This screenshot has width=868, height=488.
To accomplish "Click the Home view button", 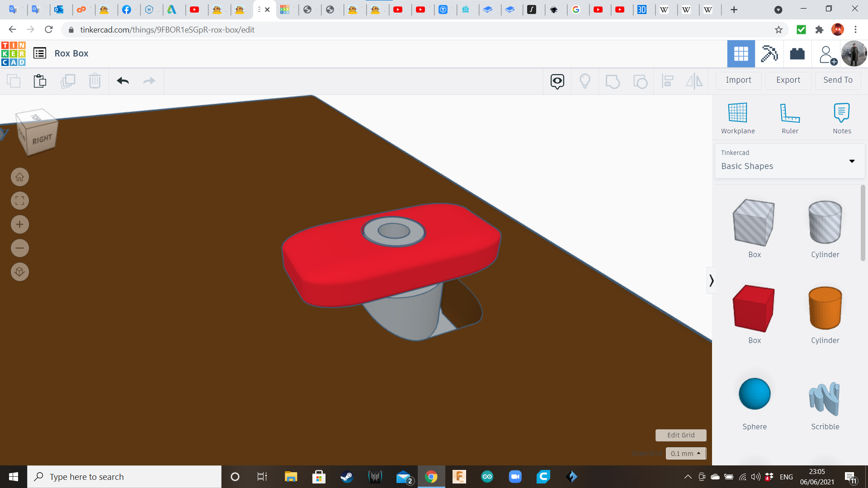I will 20,177.
